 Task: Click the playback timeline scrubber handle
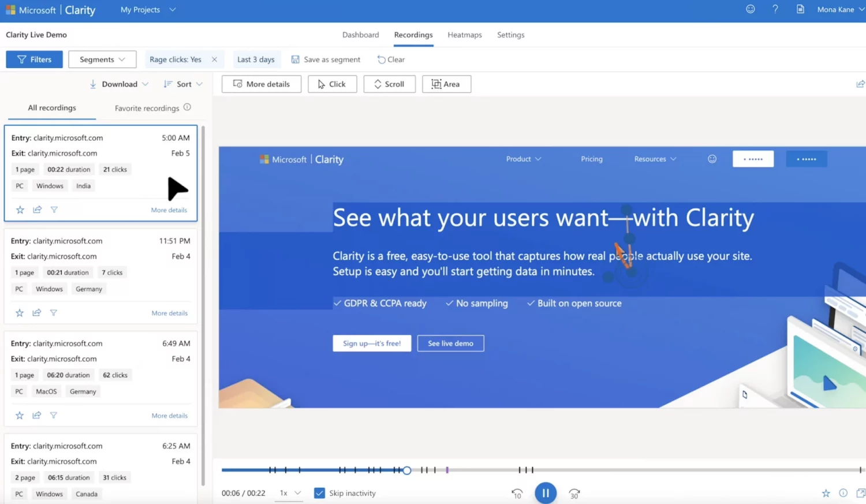[406, 471]
